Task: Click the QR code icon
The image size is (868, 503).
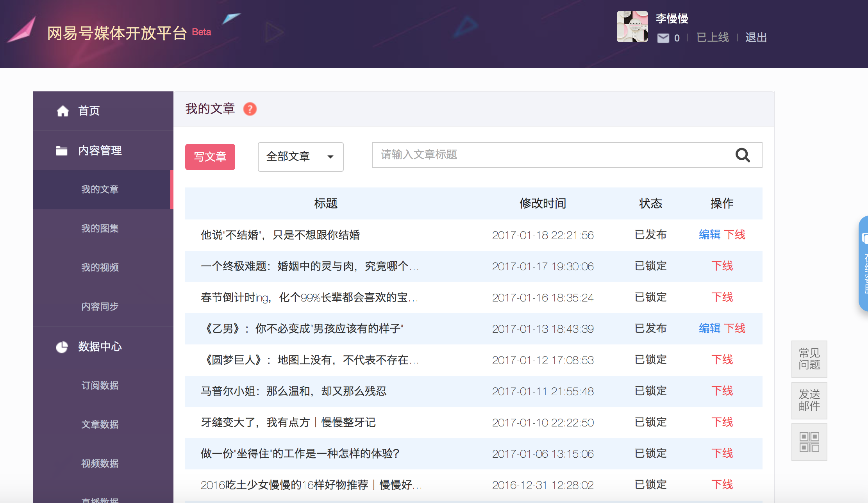Action: [809, 442]
